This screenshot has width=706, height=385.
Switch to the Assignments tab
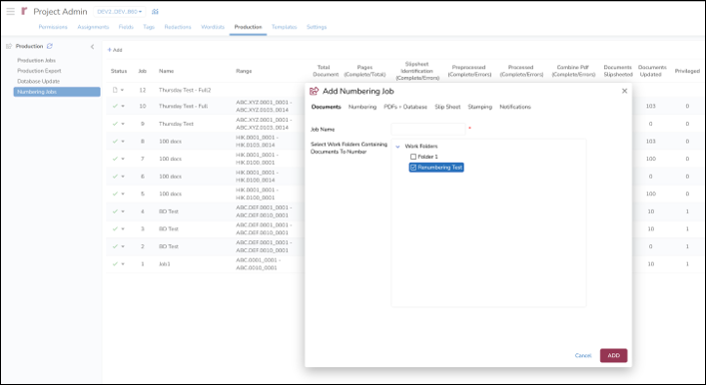click(x=93, y=27)
